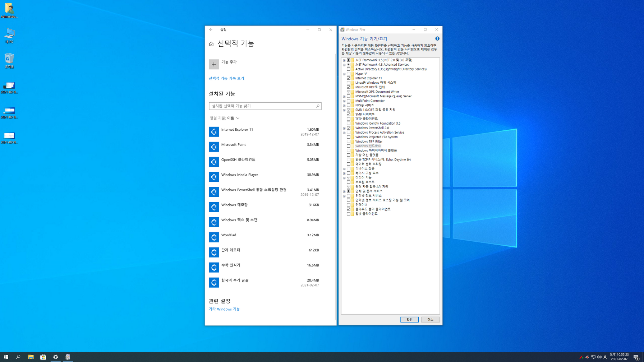Open the 휴지통 desktop icon

(x=9, y=61)
